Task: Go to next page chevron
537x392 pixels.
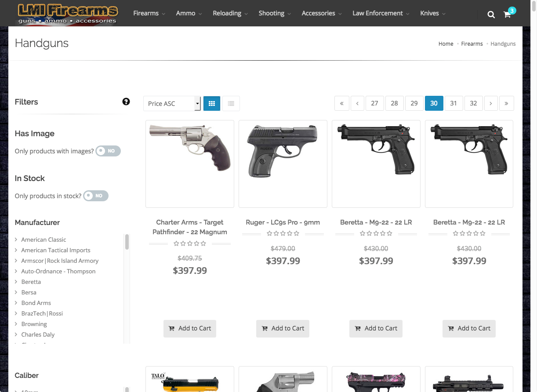Action: (x=490, y=103)
